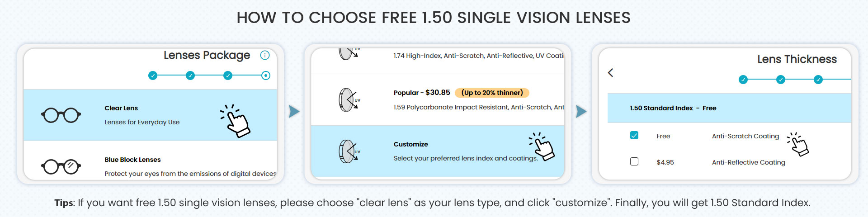Go back using the left chevron arrow
The width and height of the screenshot is (868, 217).
(x=611, y=73)
